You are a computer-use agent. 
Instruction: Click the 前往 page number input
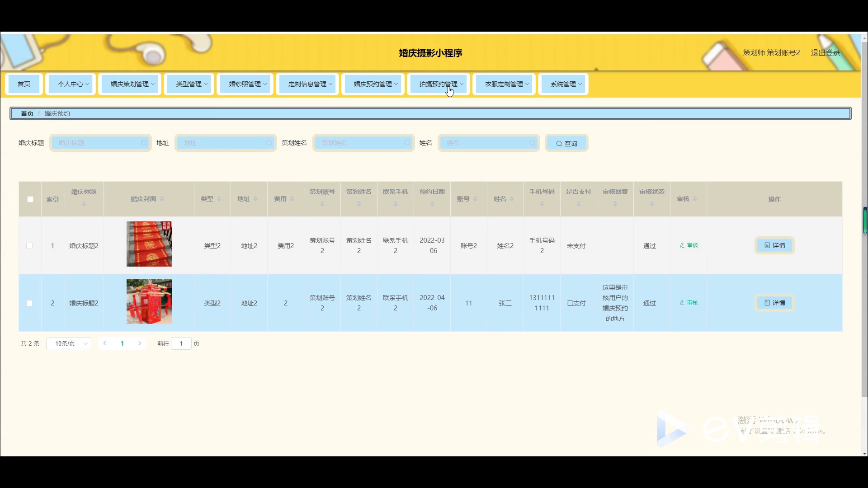[x=181, y=343]
